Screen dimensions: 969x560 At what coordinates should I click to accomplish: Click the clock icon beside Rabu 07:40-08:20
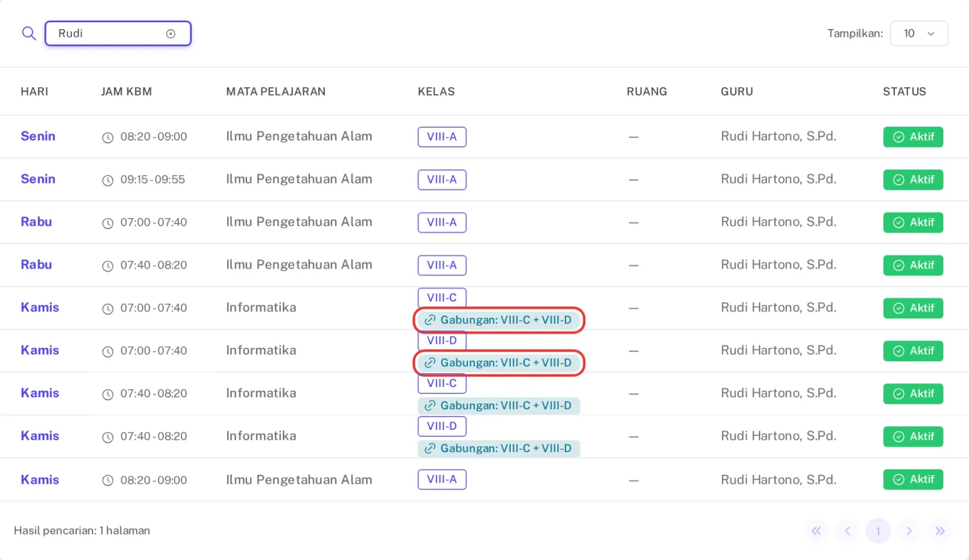click(108, 267)
